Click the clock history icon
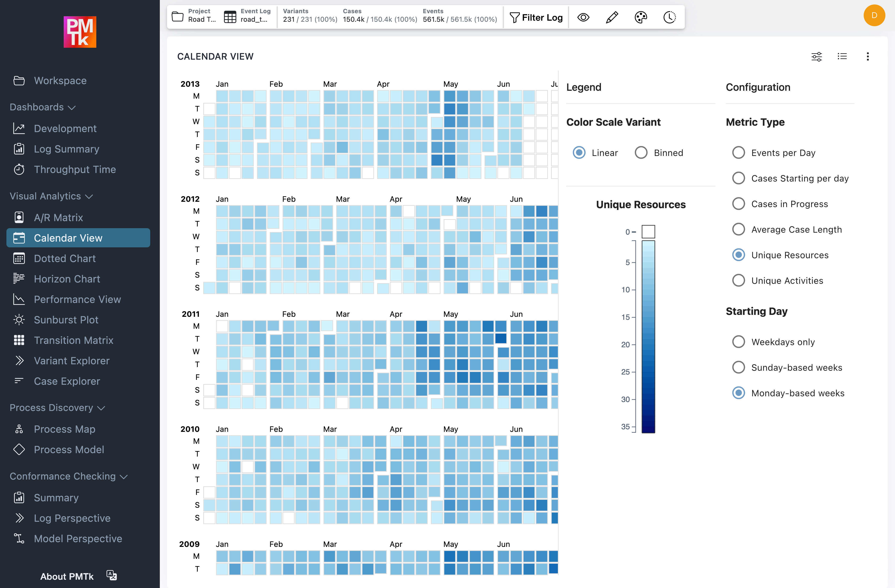 tap(669, 17)
